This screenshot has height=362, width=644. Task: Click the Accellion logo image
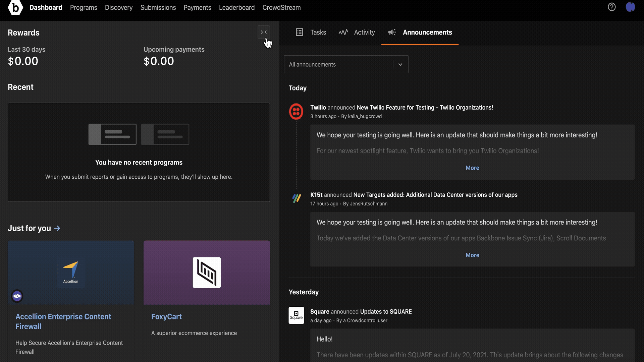[x=71, y=273]
